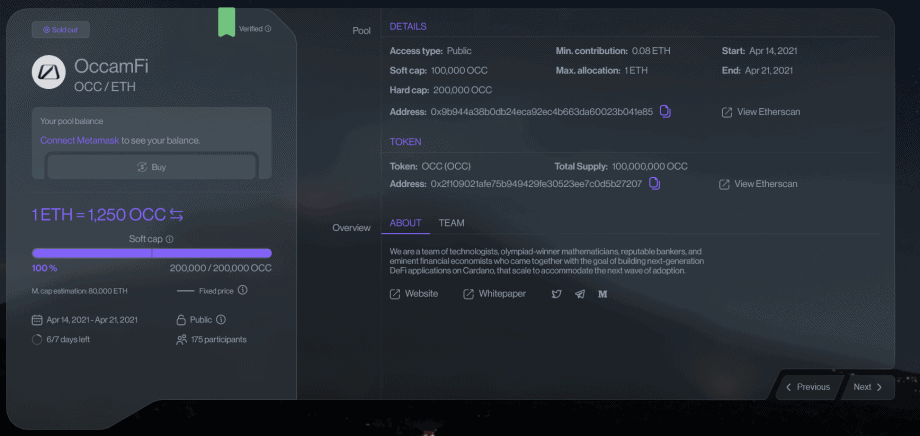View token address on Etherscan
The width and height of the screenshot is (920, 436).
tap(758, 184)
